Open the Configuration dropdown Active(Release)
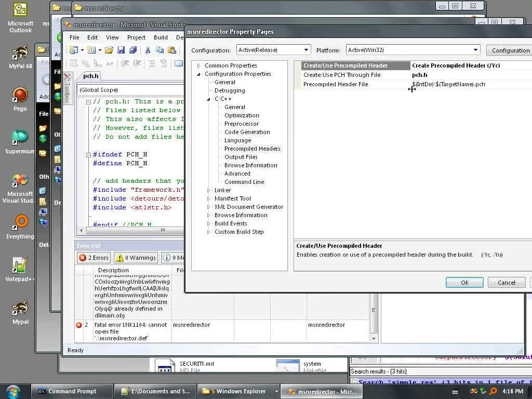Viewport: 532px width, 399px height. pos(273,50)
